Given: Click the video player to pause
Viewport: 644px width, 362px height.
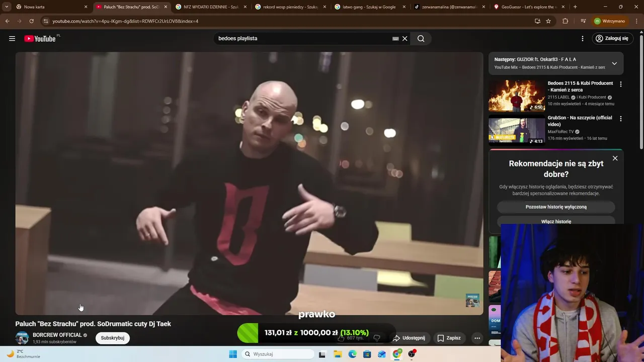Looking at the screenshot, I should (249, 184).
